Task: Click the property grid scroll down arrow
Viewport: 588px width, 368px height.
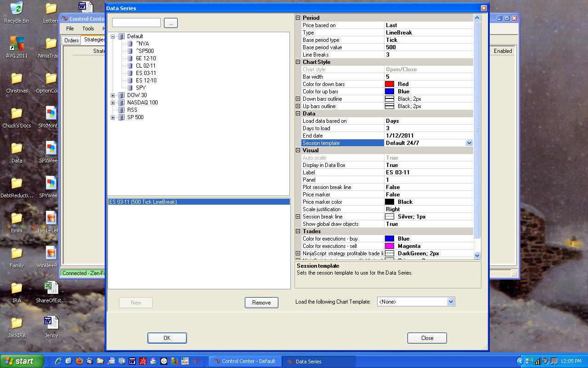Action: (477, 255)
